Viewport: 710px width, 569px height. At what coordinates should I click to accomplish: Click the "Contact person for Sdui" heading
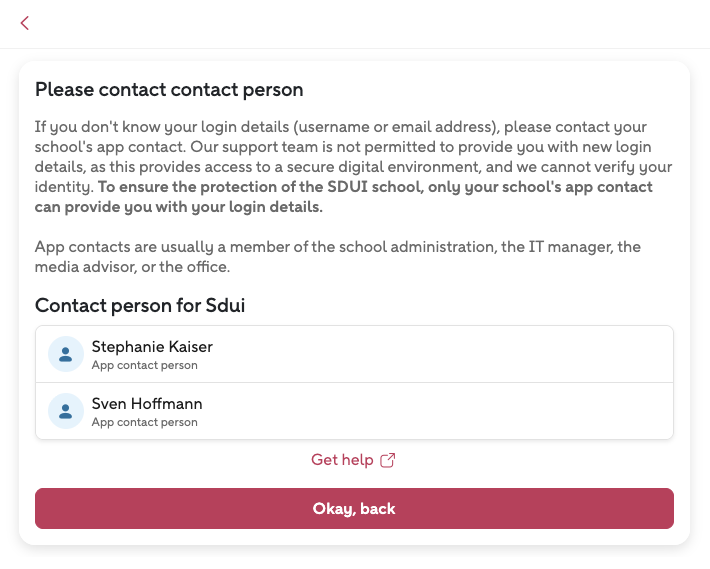click(x=140, y=306)
